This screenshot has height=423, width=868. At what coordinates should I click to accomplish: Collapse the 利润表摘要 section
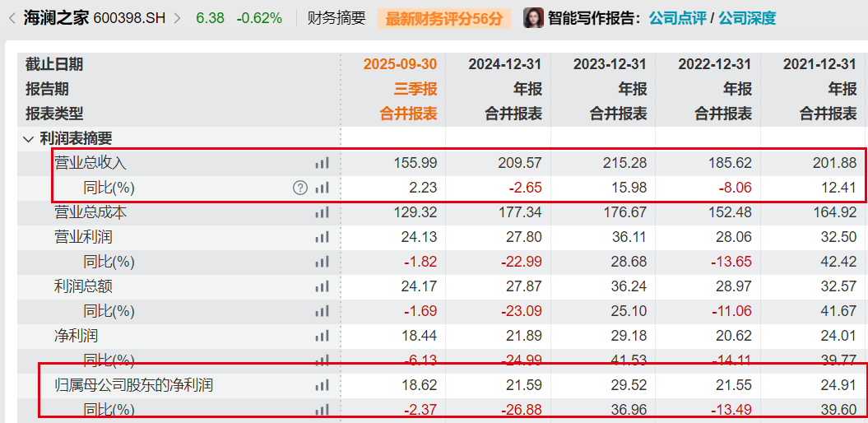click(29, 139)
